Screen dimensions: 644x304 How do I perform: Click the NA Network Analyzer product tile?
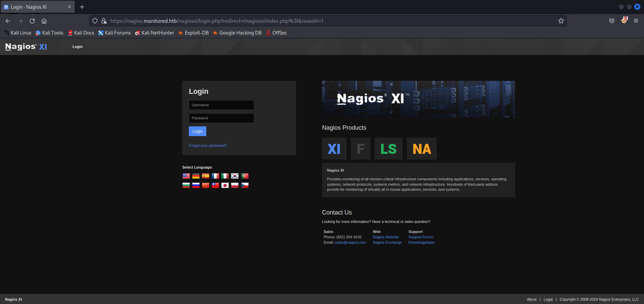pyautogui.click(x=422, y=148)
